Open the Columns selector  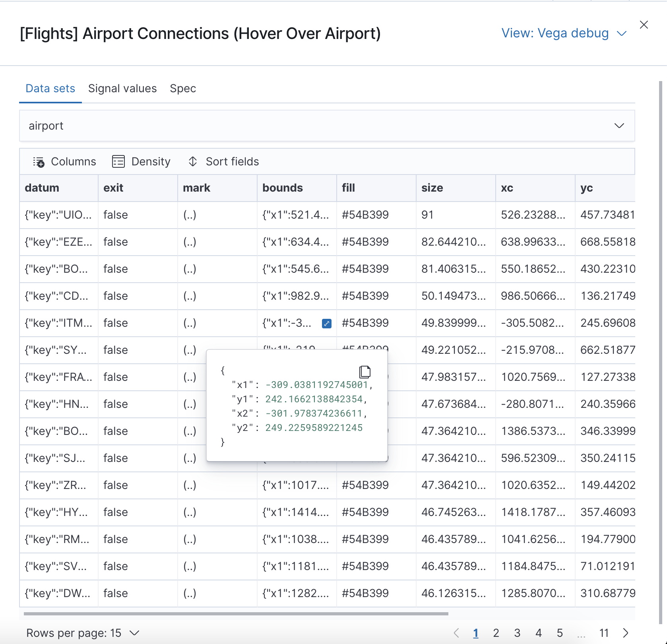tap(64, 162)
